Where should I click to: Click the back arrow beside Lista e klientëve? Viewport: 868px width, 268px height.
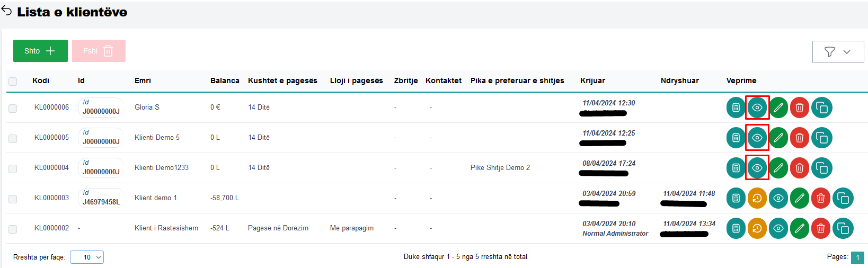point(6,11)
